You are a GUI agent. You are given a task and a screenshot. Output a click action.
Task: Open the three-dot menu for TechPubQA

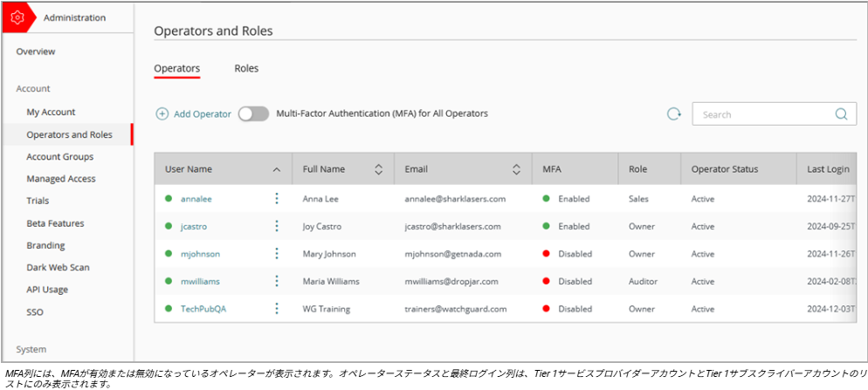tap(277, 308)
